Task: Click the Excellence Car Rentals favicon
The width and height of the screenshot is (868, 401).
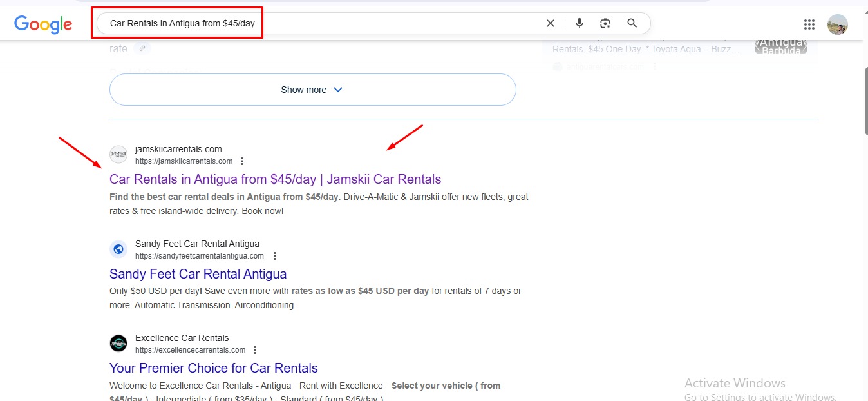Action: click(118, 344)
